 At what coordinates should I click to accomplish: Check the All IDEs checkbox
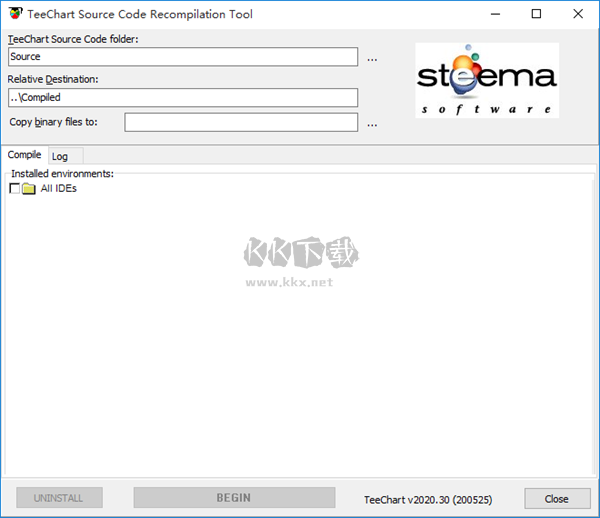(x=15, y=189)
